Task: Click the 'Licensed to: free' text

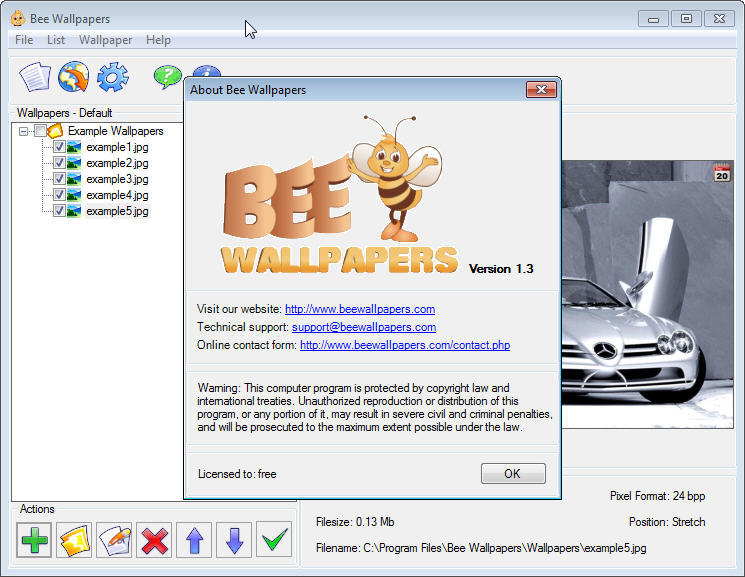Action: 237,474
